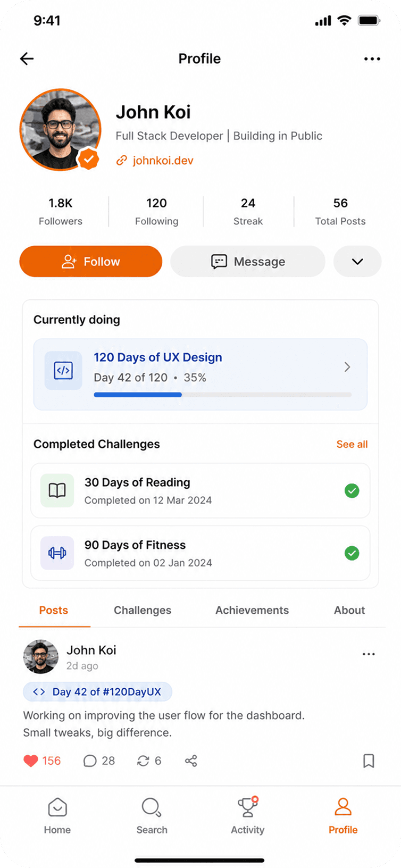
Task: Click the 30 Days of Reading checkmark
Action: coord(352,491)
